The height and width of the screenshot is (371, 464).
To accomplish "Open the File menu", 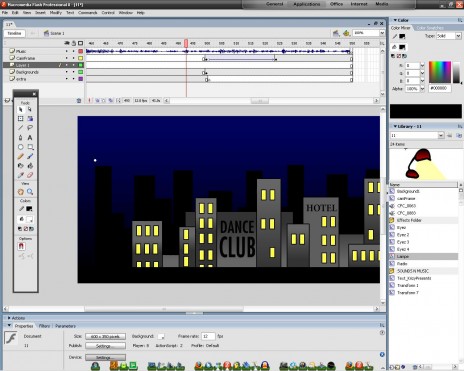I will click(x=5, y=13).
